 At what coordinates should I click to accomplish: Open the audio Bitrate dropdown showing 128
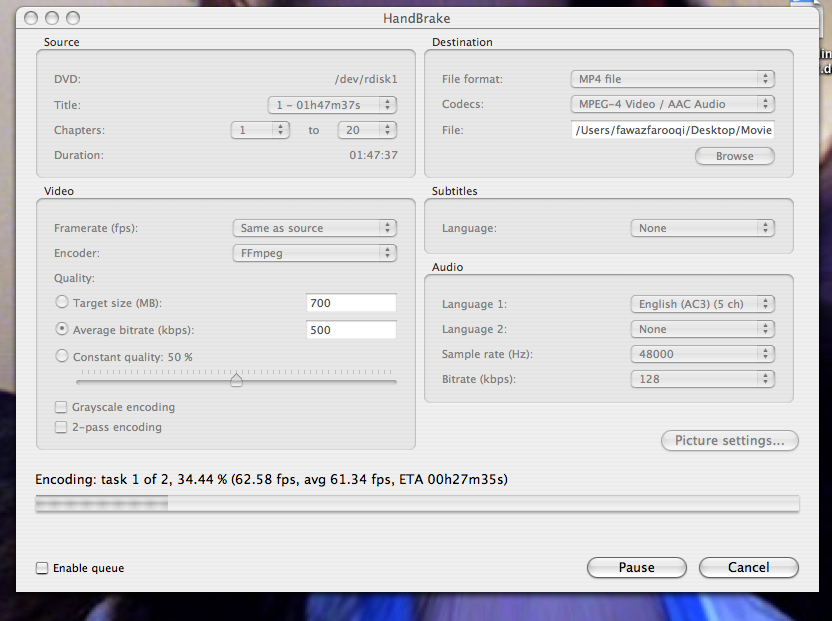pos(703,379)
